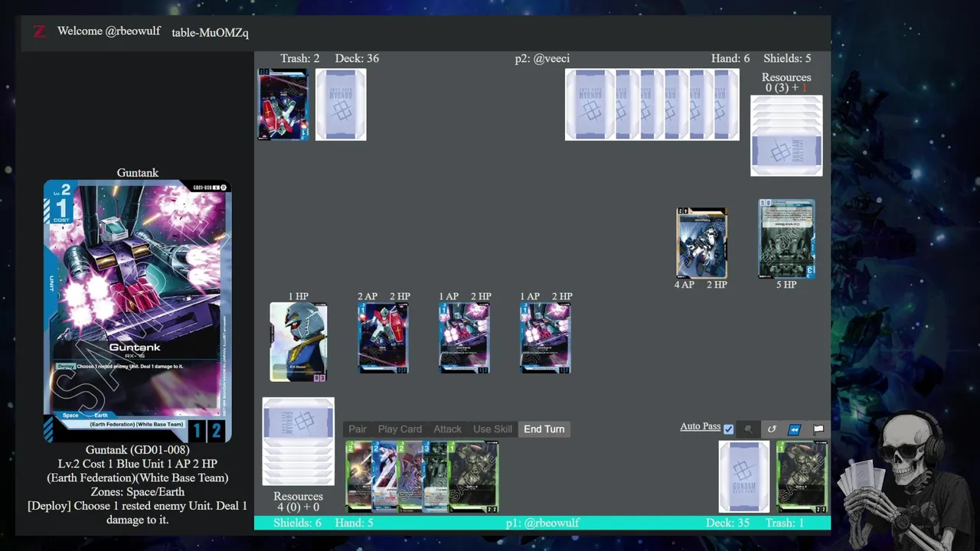This screenshot has height=551, width=980.
Task: Click the 'Hand: 5' label in status bar
Action: [354, 523]
